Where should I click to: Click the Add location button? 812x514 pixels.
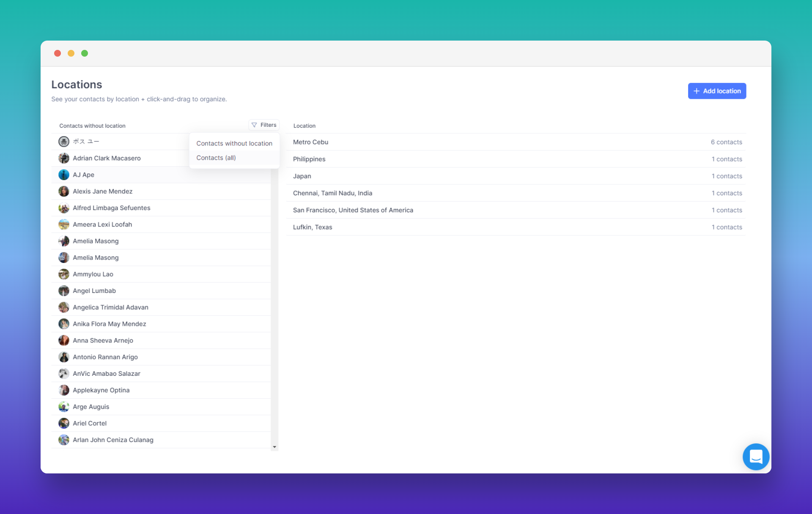pos(717,91)
